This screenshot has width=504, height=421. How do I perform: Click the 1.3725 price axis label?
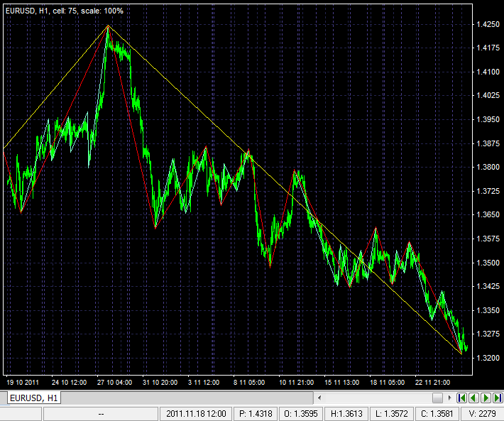click(x=488, y=191)
